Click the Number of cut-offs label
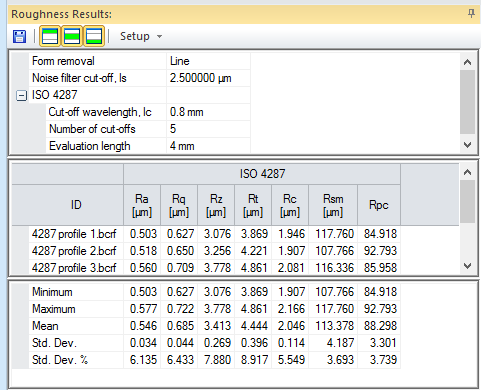Screen dimensions: 481x390 [92, 129]
